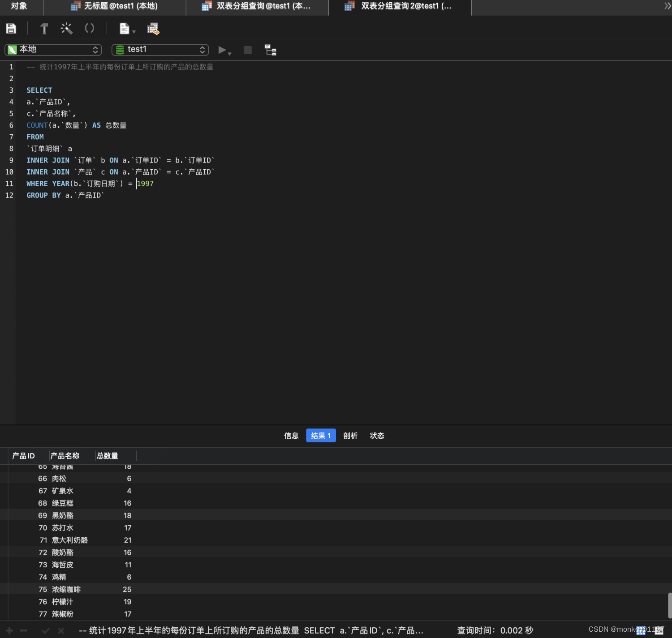Select the 鸡精 cell
The height and width of the screenshot is (638, 672).
click(x=59, y=577)
